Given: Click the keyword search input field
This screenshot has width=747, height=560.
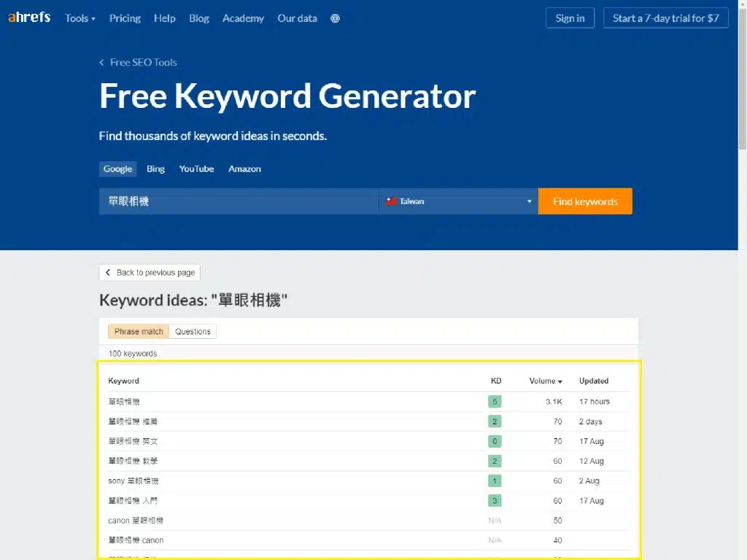Looking at the screenshot, I should pyautogui.click(x=239, y=201).
